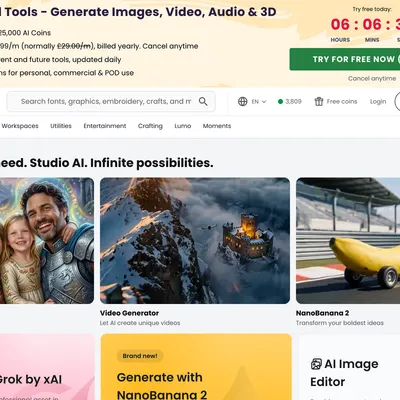Screen dimensions: 400x400
Task: Click the gift box Free coins icon
Action: [319, 101]
